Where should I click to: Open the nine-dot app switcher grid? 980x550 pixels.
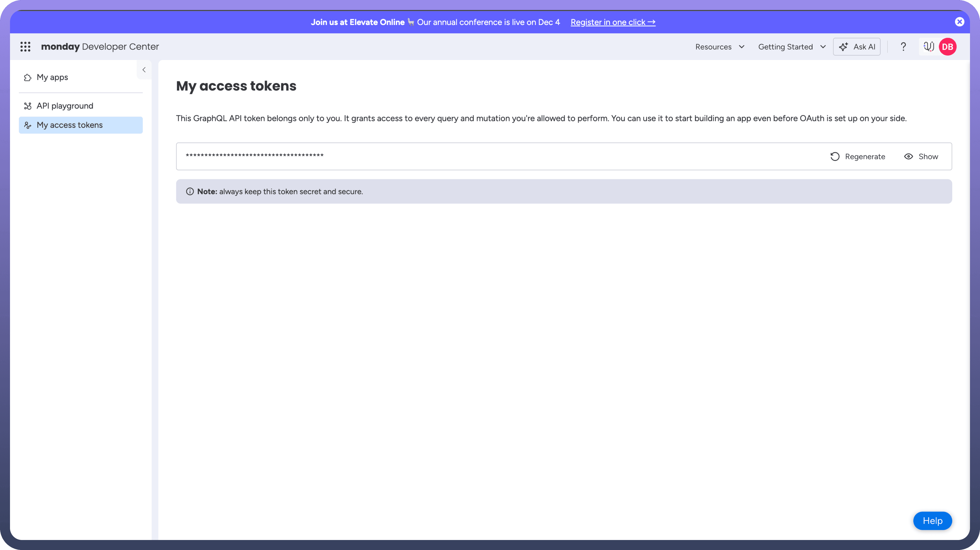(x=25, y=46)
